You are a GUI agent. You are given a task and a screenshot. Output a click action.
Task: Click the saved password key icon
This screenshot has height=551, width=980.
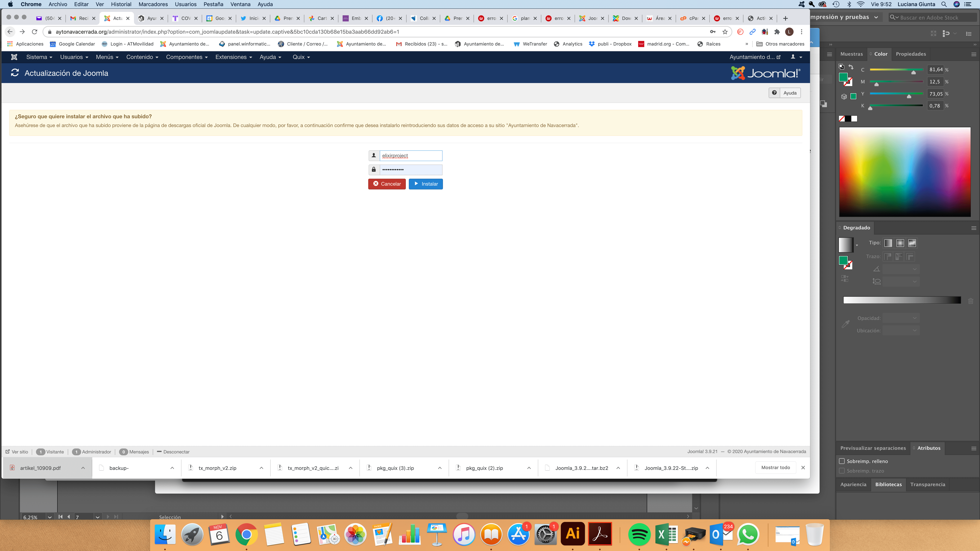(713, 32)
